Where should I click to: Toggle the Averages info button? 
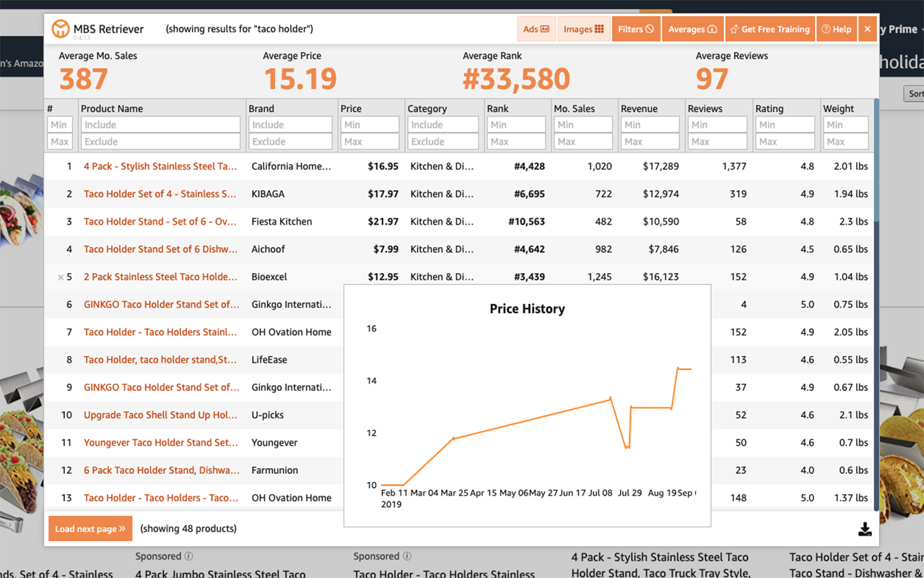[692, 29]
